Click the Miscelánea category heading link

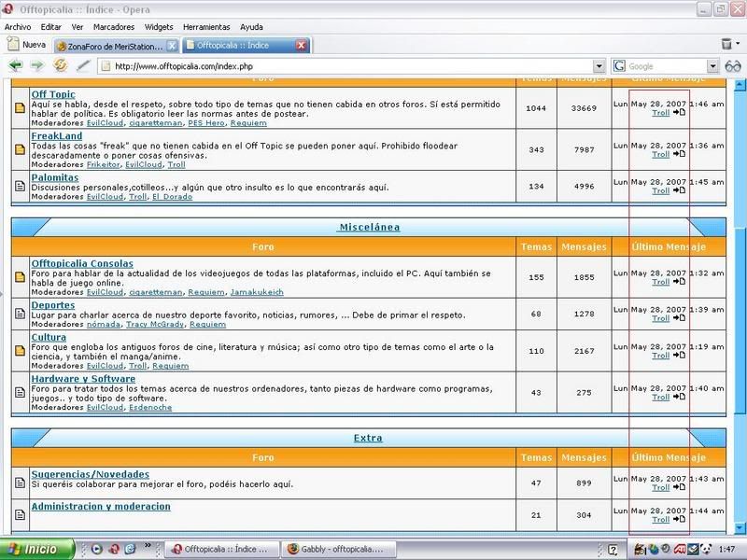point(368,227)
